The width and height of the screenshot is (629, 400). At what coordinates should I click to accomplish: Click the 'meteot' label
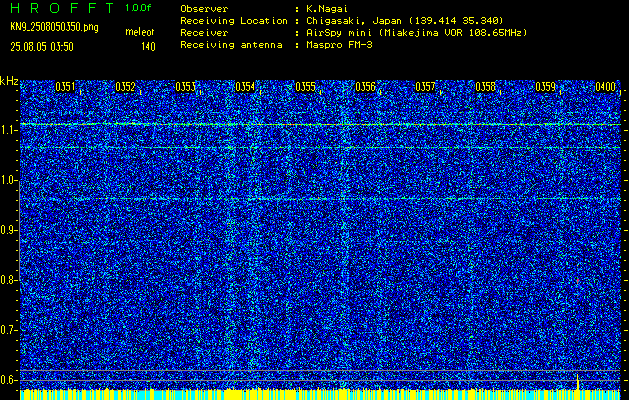tap(140, 32)
